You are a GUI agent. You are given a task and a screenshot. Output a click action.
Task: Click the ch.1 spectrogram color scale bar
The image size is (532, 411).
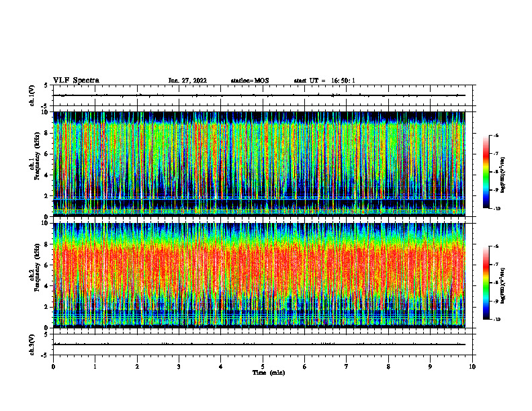pyautogui.click(x=486, y=172)
